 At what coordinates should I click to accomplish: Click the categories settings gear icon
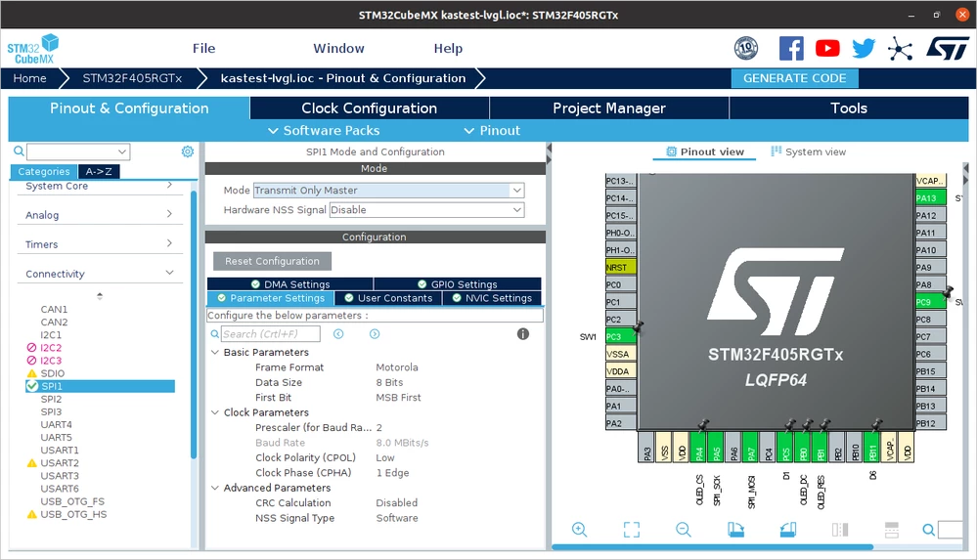[x=188, y=151]
